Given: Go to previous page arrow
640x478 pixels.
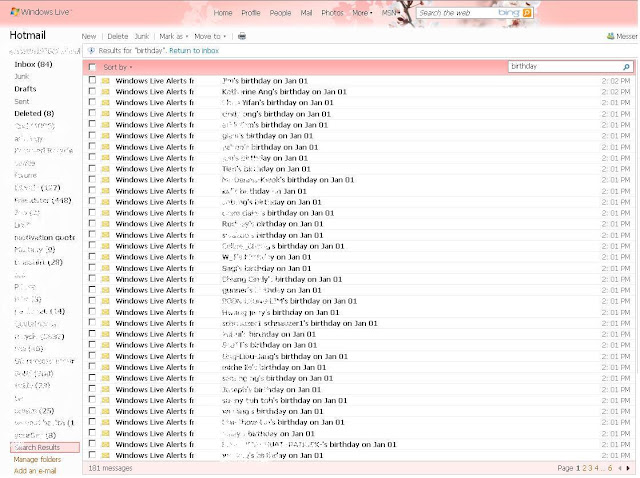Looking at the screenshot, I should (620, 468).
